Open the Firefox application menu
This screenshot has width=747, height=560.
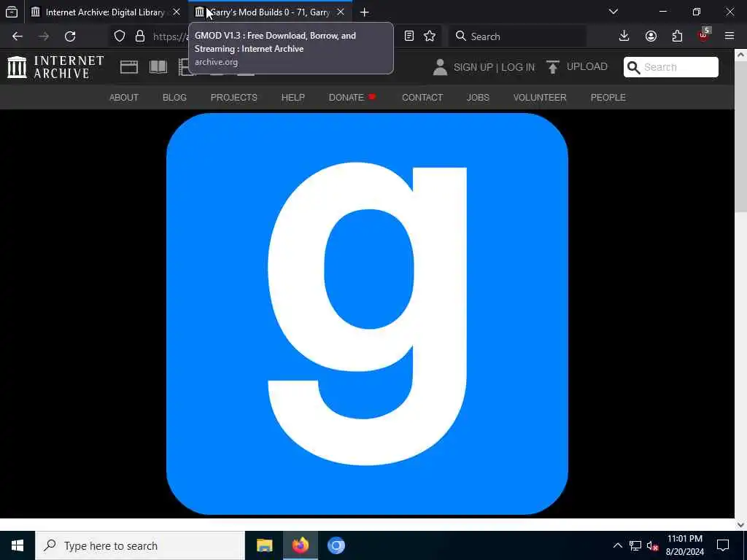pos(729,36)
